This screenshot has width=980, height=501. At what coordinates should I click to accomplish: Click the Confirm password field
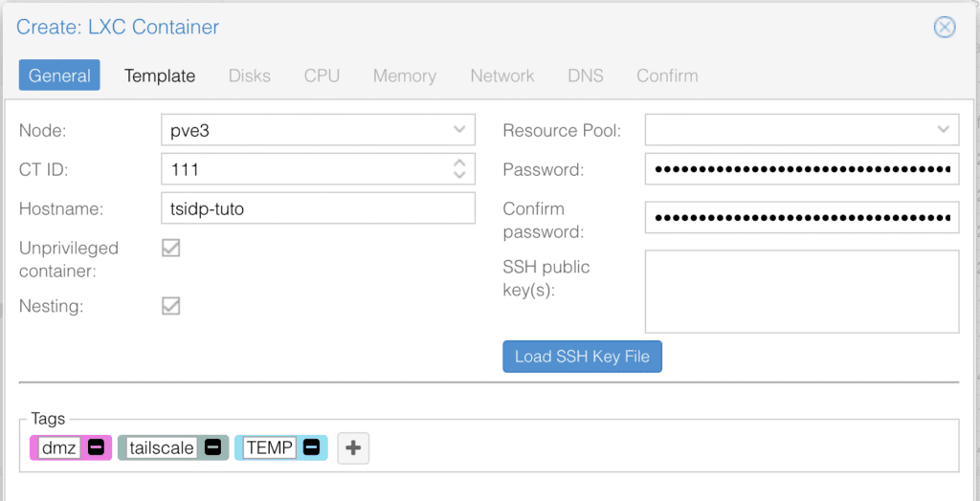tap(801, 218)
